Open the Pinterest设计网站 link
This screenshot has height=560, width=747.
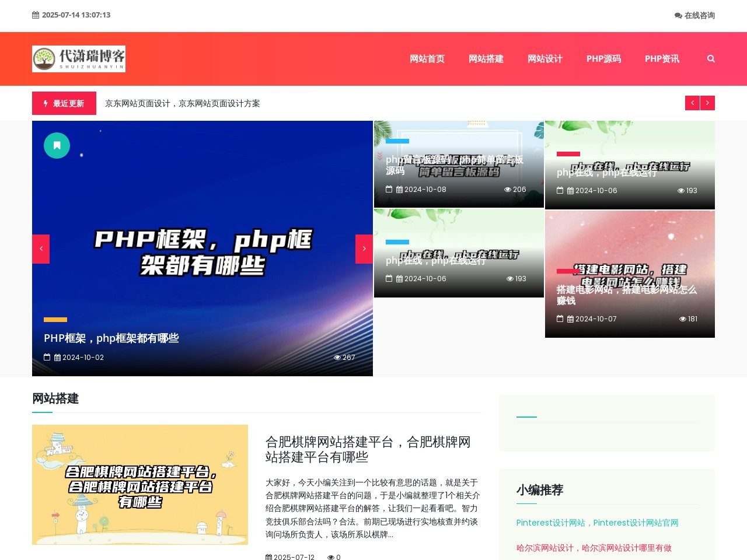pyautogui.click(x=596, y=523)
